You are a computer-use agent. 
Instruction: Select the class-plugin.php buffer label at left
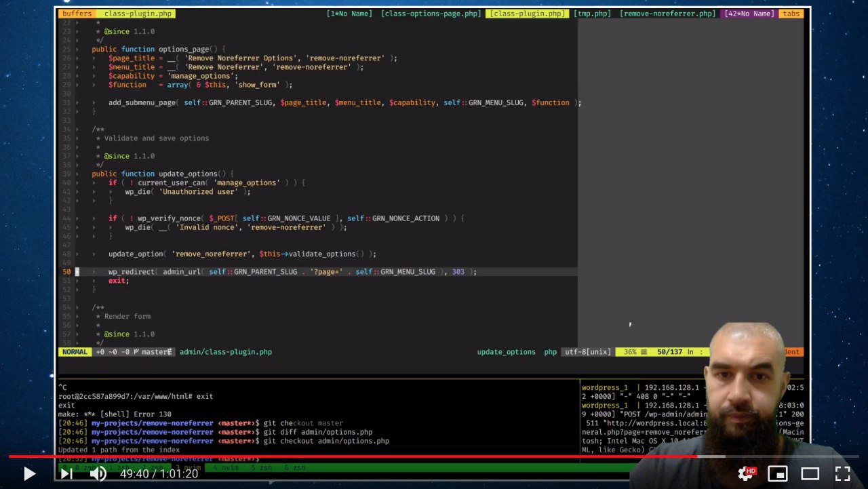click(138, 14)
